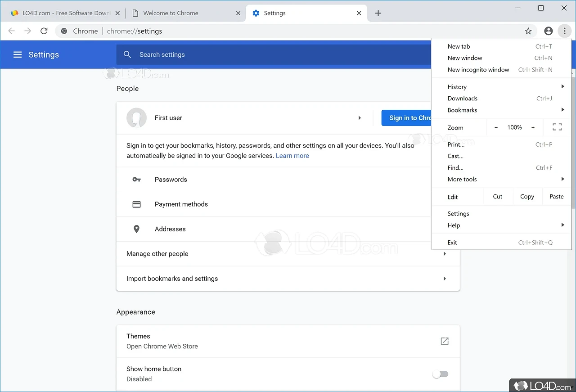
Task: Click the three-dot Chrome menu icon
Action: [564, 31]
